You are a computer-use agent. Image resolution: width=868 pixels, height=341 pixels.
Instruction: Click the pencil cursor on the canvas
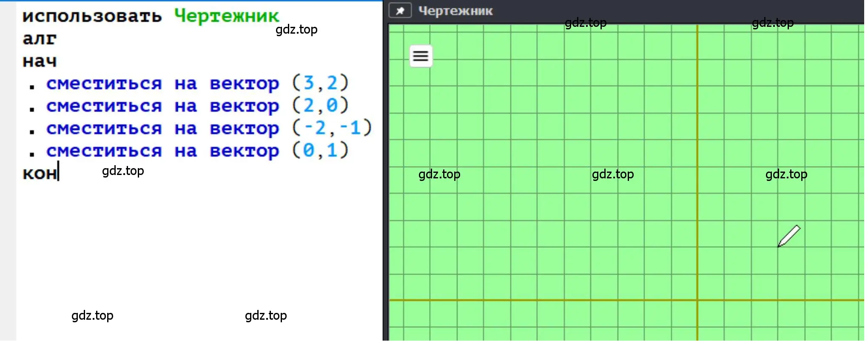(x=789, y=236)
